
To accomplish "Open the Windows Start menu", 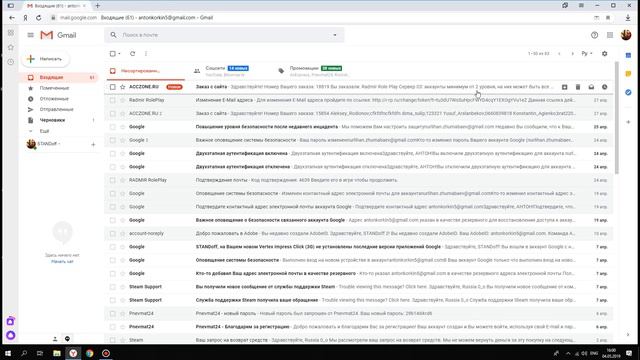I will (8, 353).
